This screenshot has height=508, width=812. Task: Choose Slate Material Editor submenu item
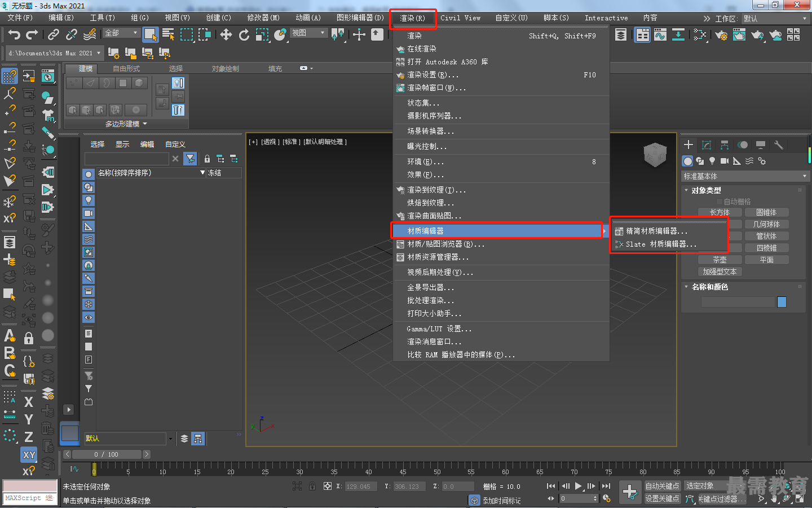(669, 244)
